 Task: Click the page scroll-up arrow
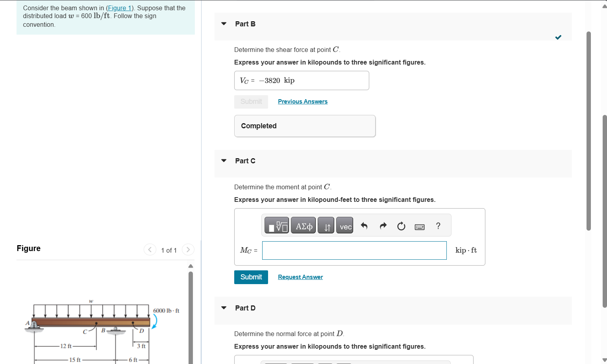coord(605,6)
